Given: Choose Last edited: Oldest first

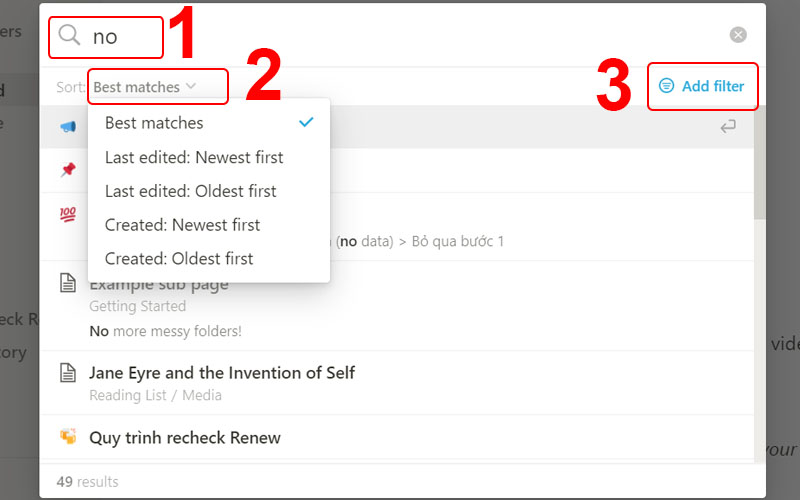Looking at the screenshot, I should (x=191, y=191).
